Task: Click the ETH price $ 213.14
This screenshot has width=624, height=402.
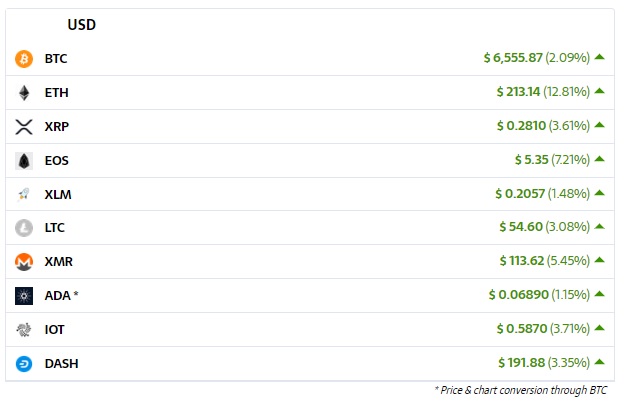Action: [x=518, y=92]
